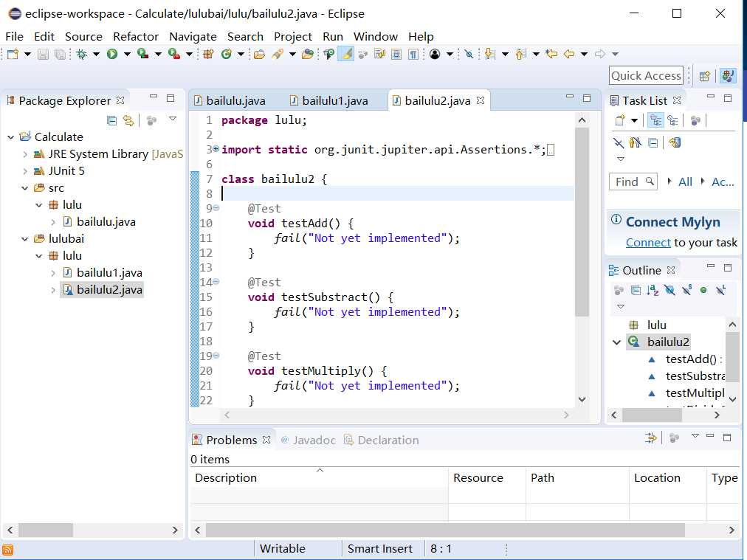This screenshot has height=560, width=747.
Task: Click the New wizard toolbar icon
Action: (x=13, y=54)
